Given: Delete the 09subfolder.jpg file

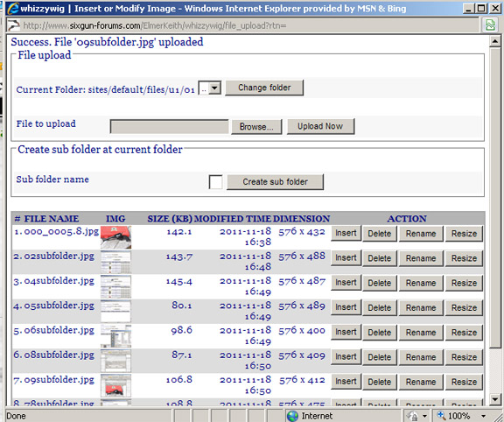Looking at the screenshot, I should coord(379,382).
